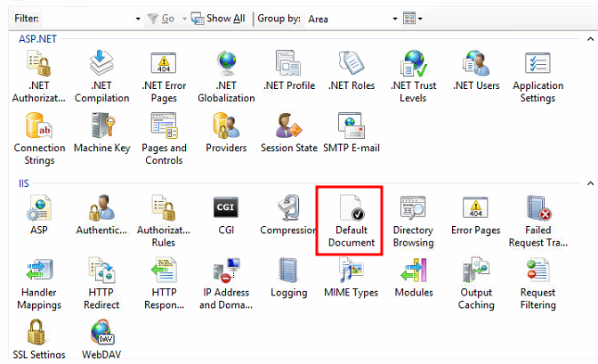Open .NET Trust Levels feature
Image resolution: width=598 pixels, height=364 pixels.
[414, 77]
